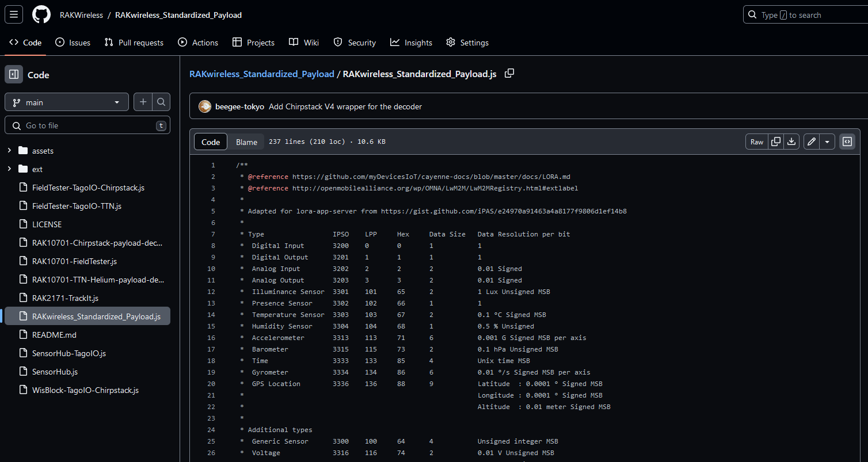Copy file path to clipboard

[x=509, y=74]
